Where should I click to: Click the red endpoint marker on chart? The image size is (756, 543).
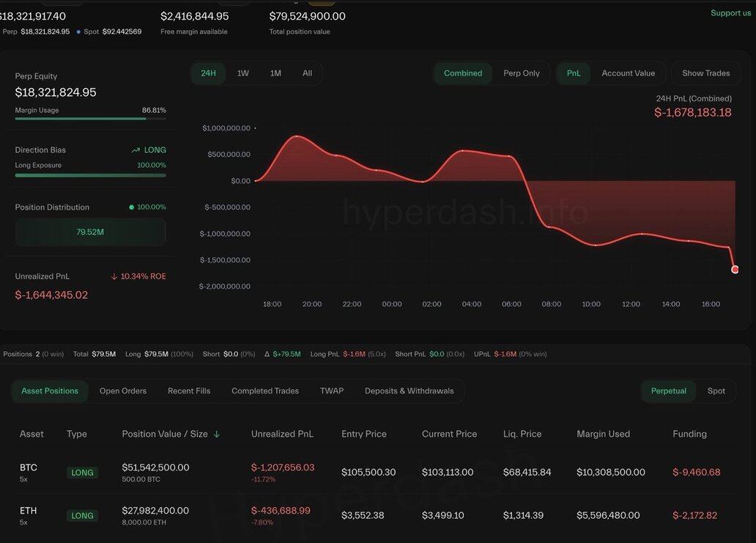point(735,270)
